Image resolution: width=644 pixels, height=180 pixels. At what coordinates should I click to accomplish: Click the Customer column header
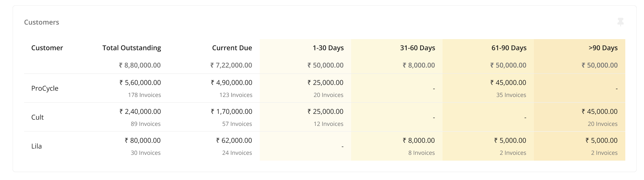[x=47, y=48]
